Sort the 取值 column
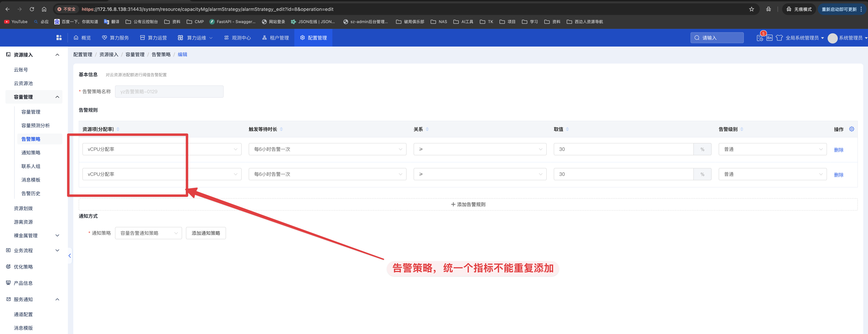 click(x=567, y=129)
